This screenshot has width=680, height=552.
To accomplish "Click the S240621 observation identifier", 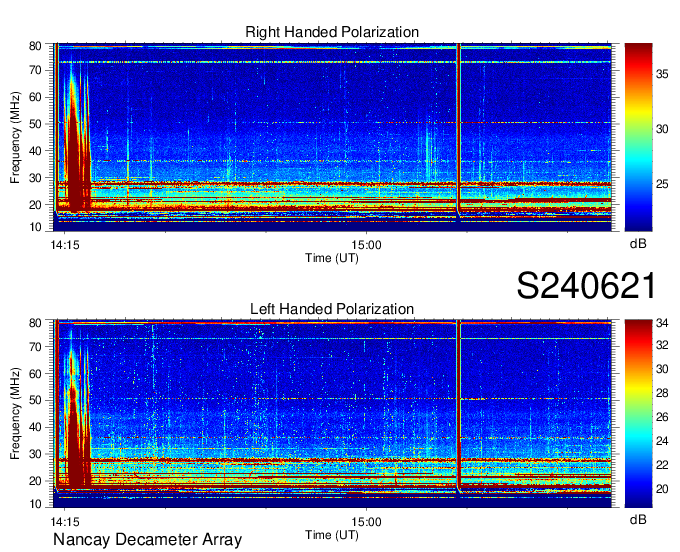I will coord(586,286).
